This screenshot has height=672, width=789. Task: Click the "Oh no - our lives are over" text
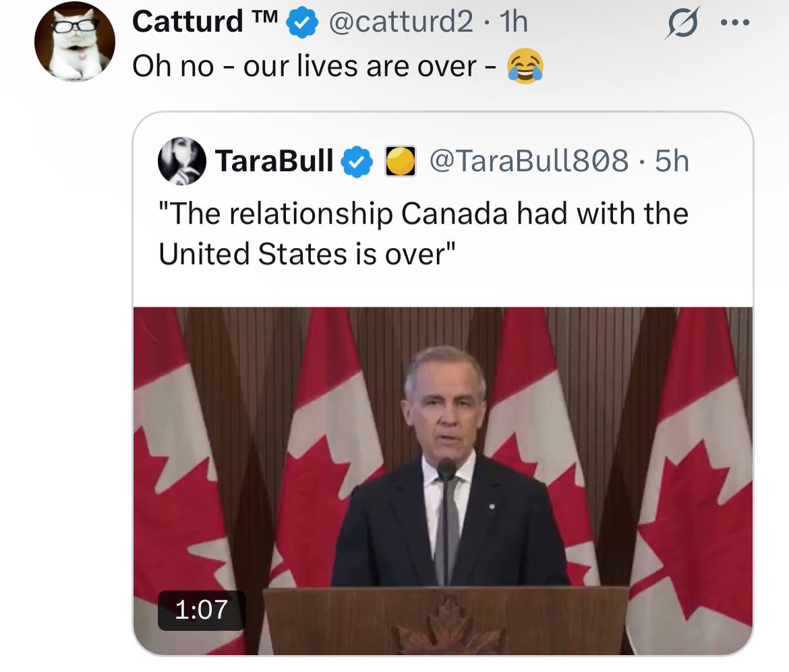click(x=314, y=66)
